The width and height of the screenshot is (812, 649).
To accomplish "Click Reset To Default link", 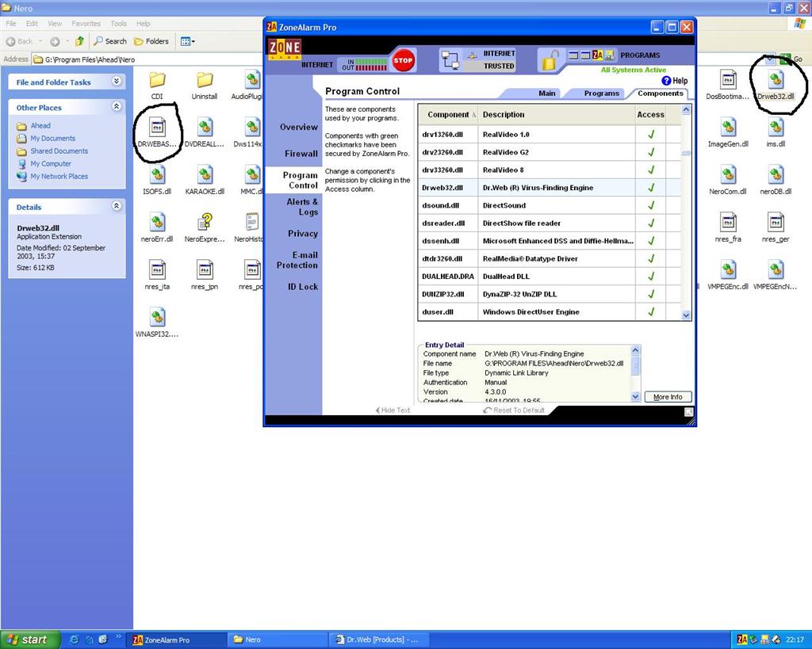I will (514, 410).
